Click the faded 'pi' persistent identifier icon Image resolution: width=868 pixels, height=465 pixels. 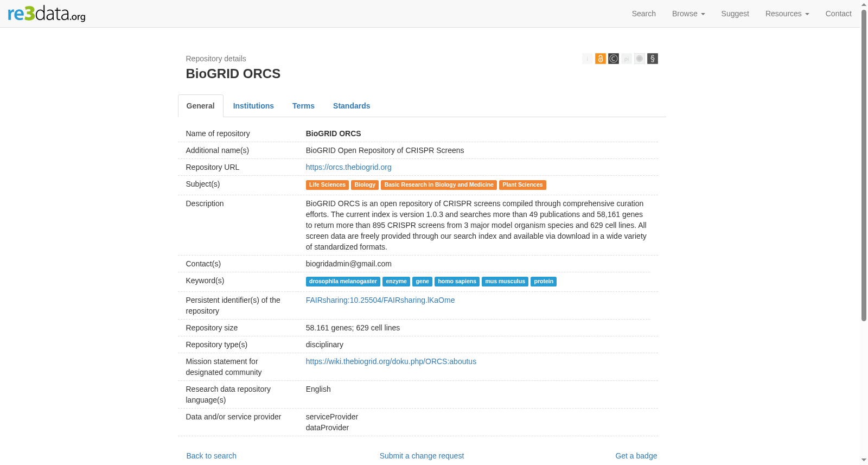pos(626,59)
